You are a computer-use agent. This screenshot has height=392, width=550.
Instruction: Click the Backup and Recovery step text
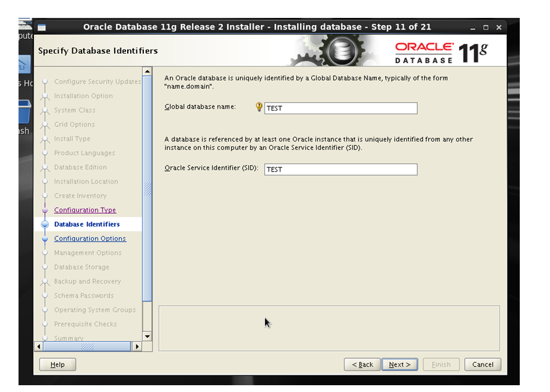tap(87, 281)
